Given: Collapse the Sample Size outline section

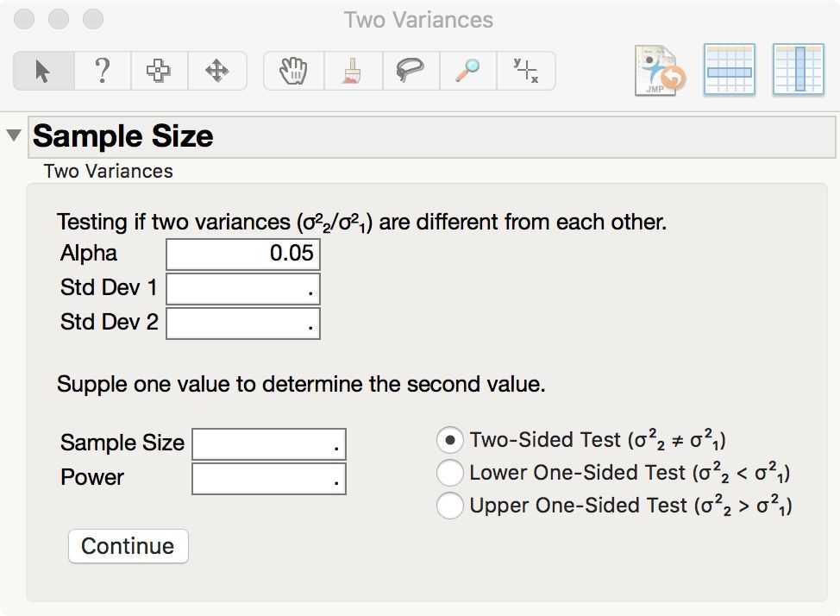Looking at the screenshot, I should pos(14,136).
